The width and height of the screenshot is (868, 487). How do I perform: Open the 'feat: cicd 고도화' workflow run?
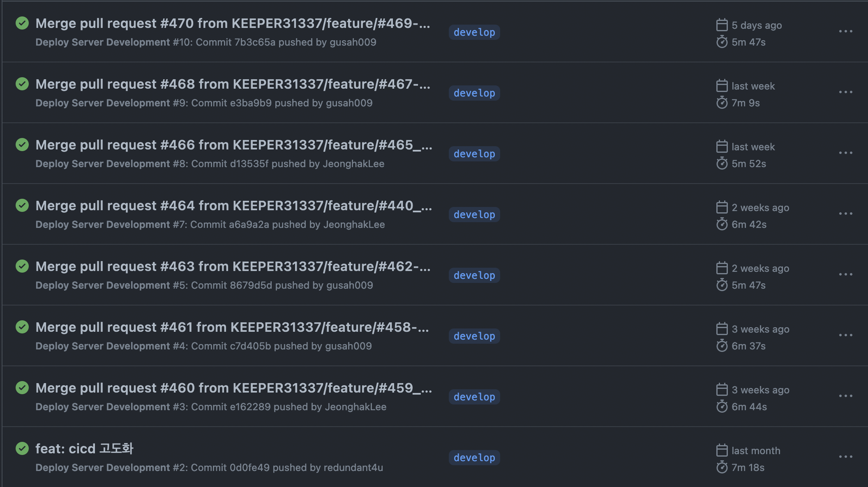click(84, 448)
